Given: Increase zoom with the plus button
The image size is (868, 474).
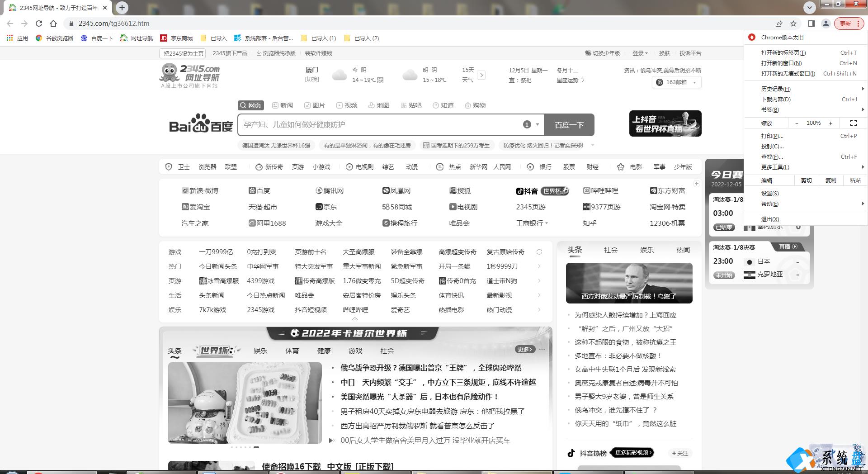Looking at the screenshot, I should tap(830, 123).
